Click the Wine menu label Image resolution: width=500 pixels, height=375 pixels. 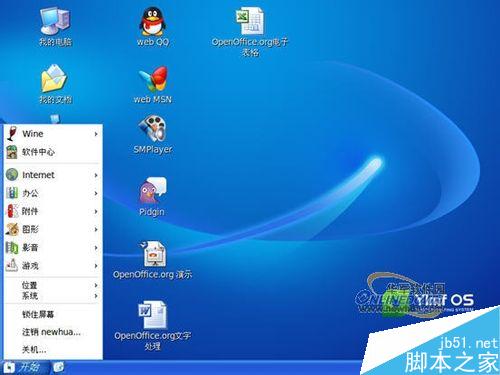pyautogui.click(x=33, y=134)
